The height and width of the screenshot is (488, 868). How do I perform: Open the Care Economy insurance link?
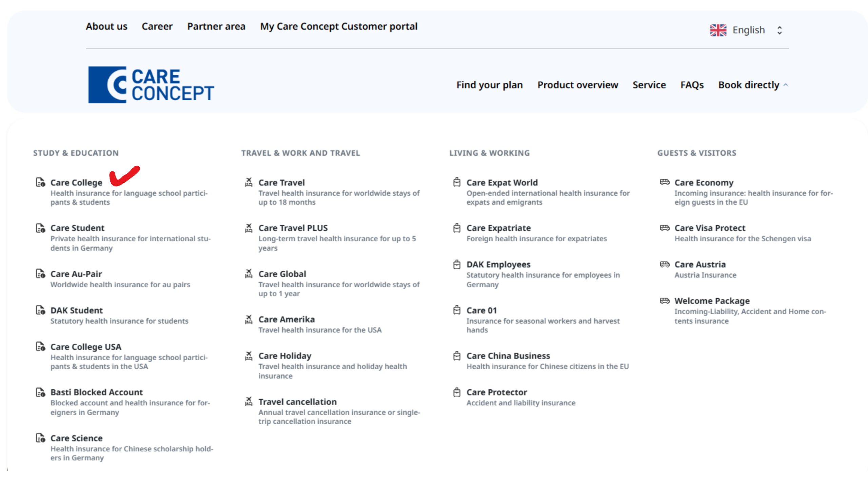click(x=704, y=183)
